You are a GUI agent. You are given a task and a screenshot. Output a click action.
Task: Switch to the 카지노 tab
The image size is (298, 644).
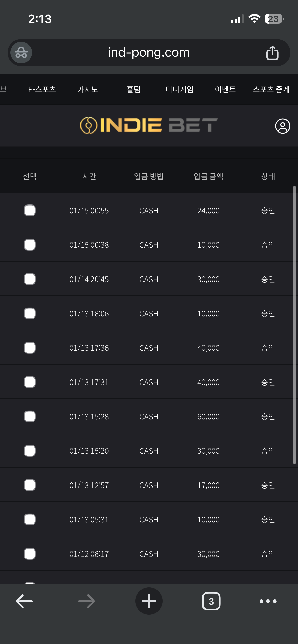(88, 89)
